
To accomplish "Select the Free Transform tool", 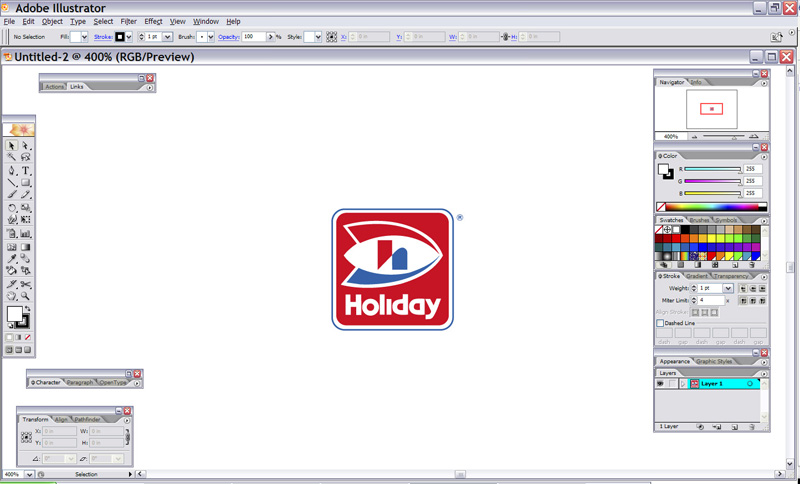I will 25,220.
